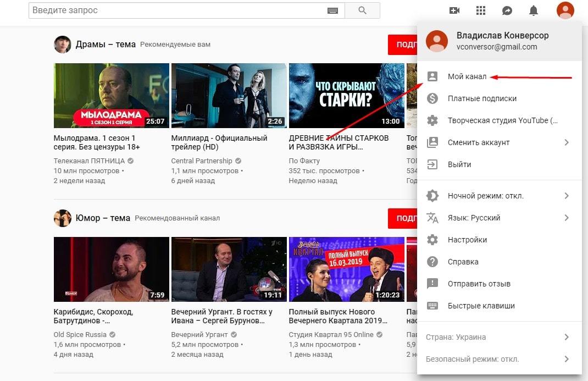
Task: Open Мылодрама 1 сезон 1 серия title
Action: point(97,142)
